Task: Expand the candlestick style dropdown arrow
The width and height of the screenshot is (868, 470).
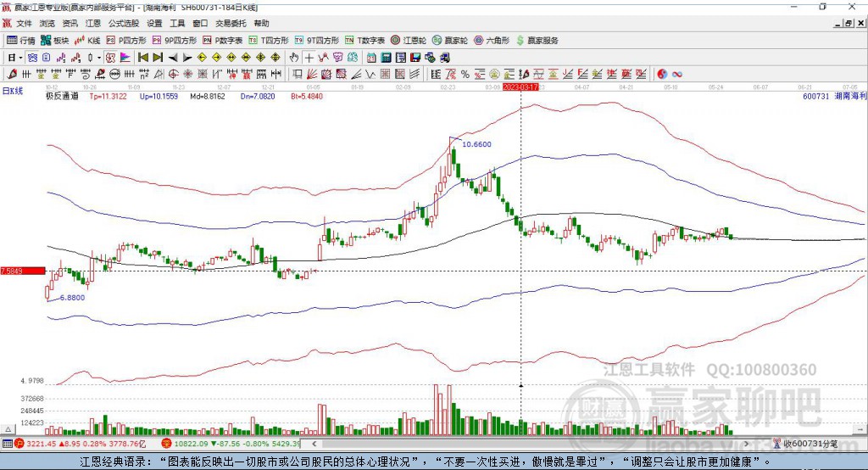Action: point(99,58)
